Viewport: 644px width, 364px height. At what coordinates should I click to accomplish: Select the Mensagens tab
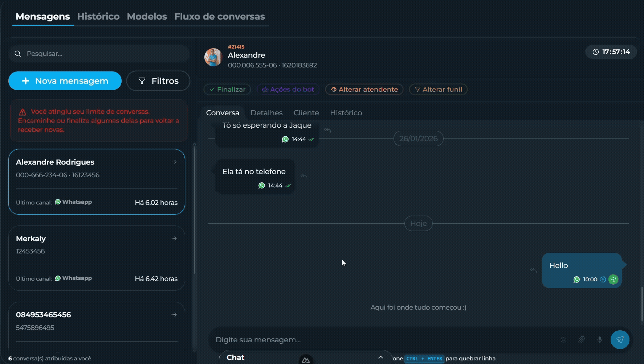click(43, 16)
